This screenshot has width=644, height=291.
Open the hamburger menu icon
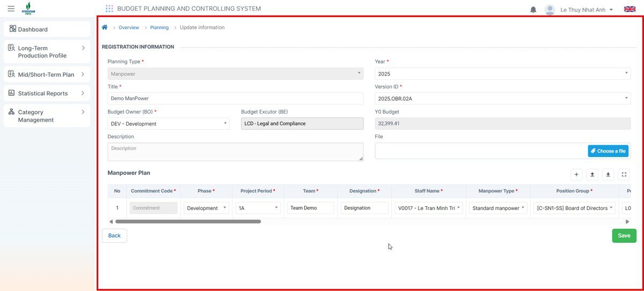[11, 9]
